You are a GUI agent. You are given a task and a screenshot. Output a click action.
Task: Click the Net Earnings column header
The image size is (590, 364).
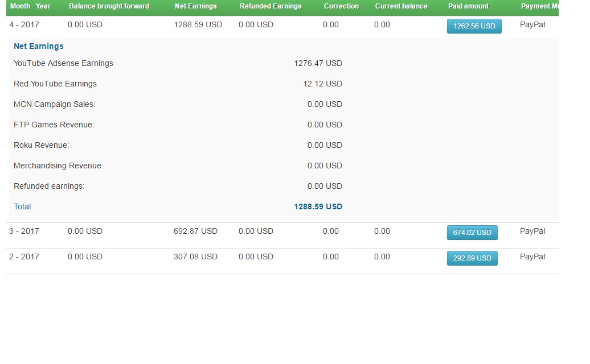click(x=196, y=6)
